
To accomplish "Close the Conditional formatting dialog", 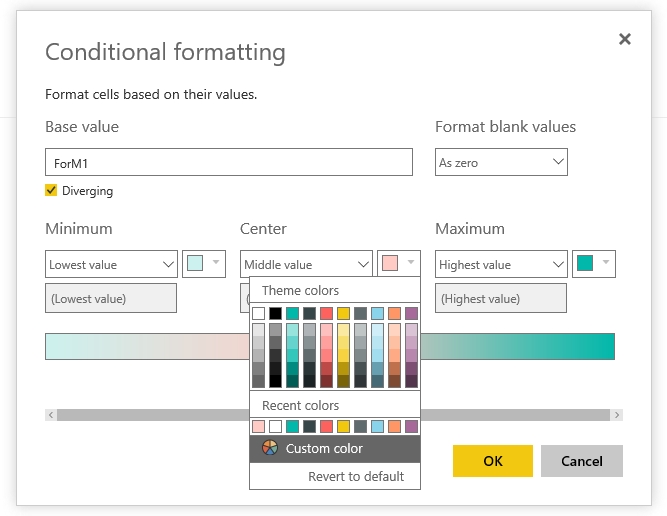I will tap(624, 39).
